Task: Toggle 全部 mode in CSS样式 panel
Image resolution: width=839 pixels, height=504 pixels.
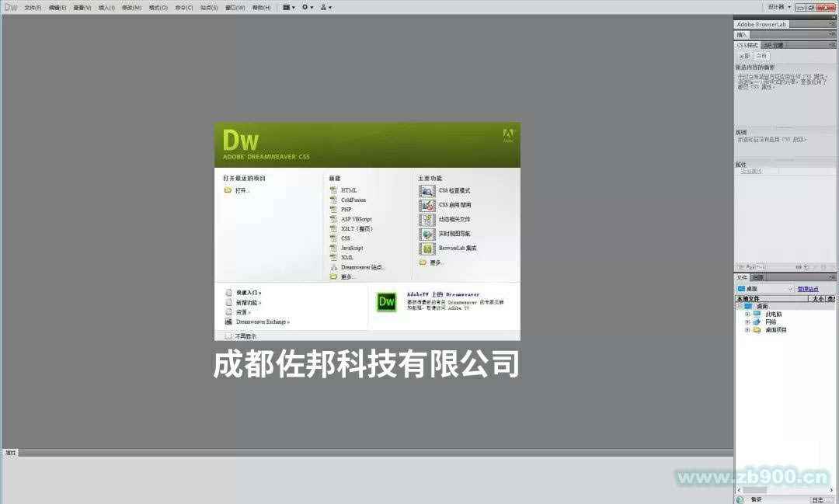Action: click(x=745, y=55)
